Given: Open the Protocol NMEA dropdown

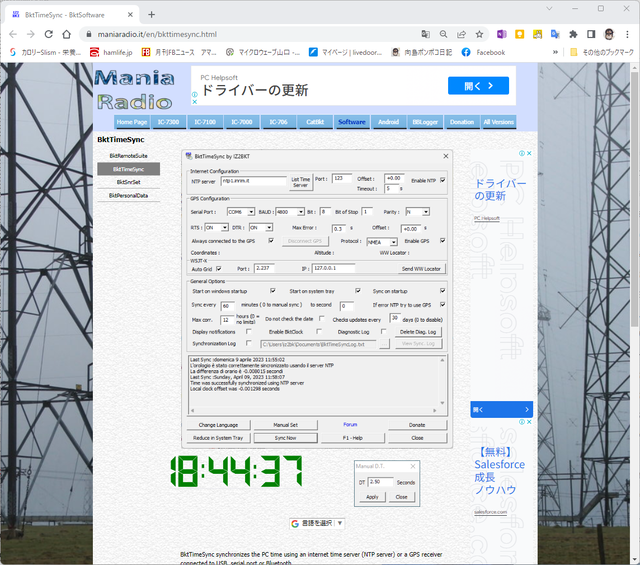Looking at the screenshot, I should (x=382, y=242).
